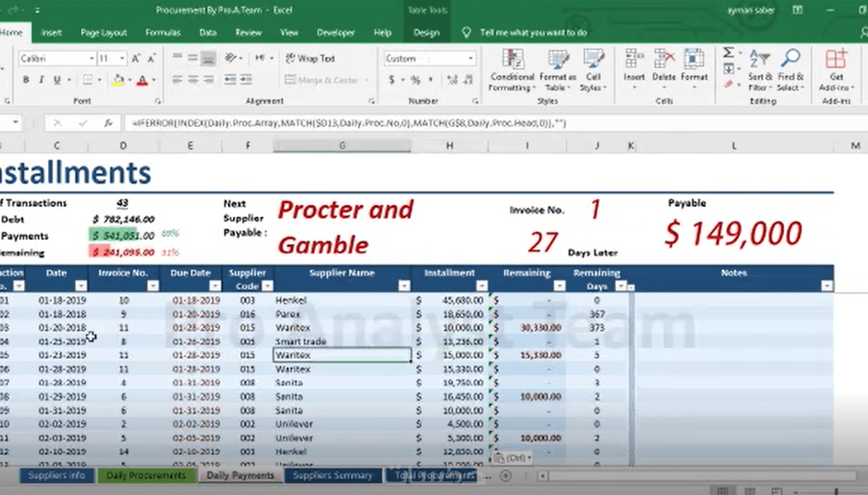The width and height of the screenshot is (868, 495).
Task: Open Conditional Formatting
Action: (512, 70)
